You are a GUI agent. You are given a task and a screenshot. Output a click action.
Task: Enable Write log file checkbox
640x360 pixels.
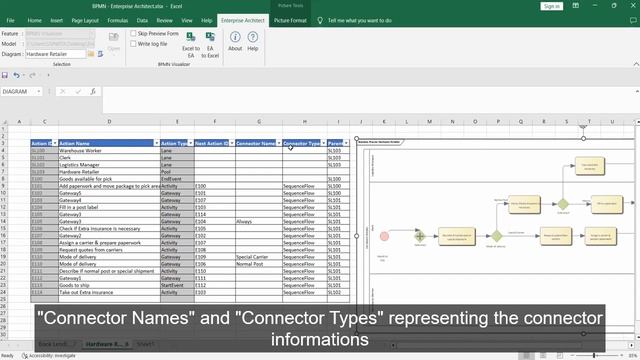[133, 44]
